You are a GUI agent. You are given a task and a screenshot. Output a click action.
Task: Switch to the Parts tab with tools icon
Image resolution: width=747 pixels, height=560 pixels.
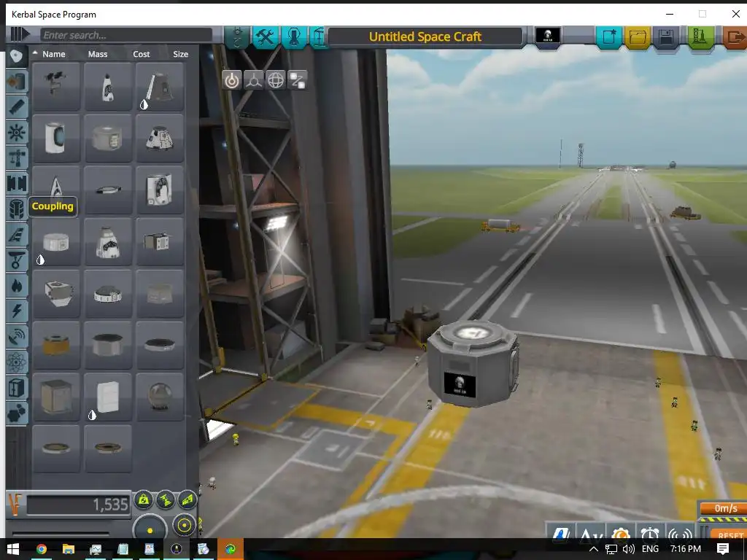coord(265,36)
